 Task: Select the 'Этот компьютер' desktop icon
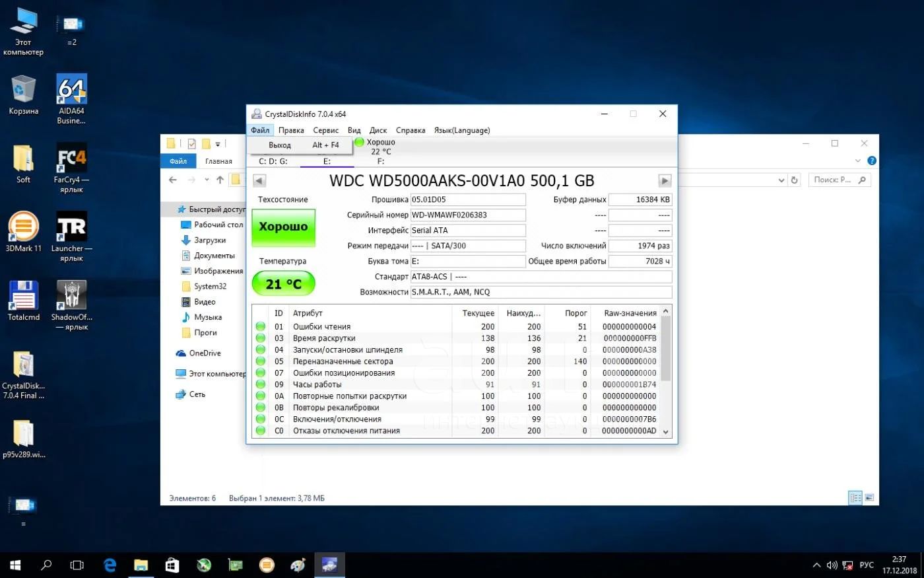[23, 31]
